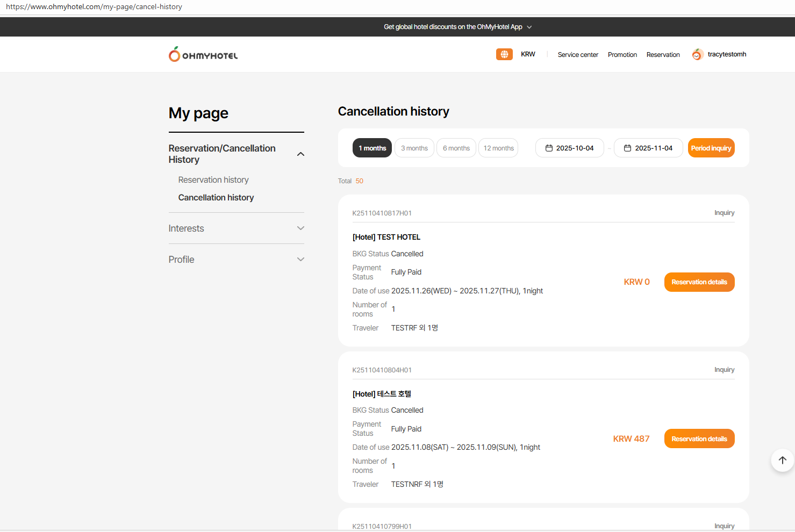The height and width of the screenshot is (532, 795).
Task: Expand the app discount banner chevron
Action: pyautogui.click(x=529, y=27)
